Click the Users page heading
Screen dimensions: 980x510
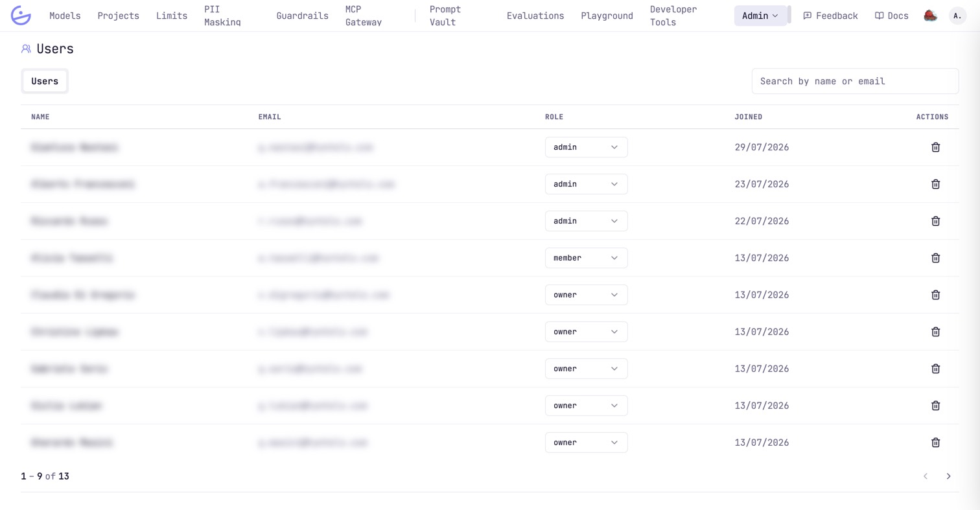[x=55, y=49]
